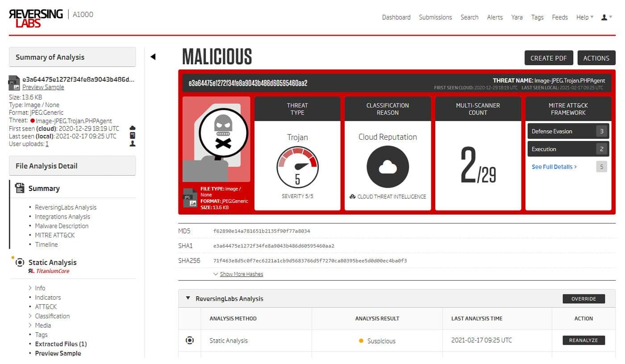Click the ReversingLabs logo

coord(36,17)
